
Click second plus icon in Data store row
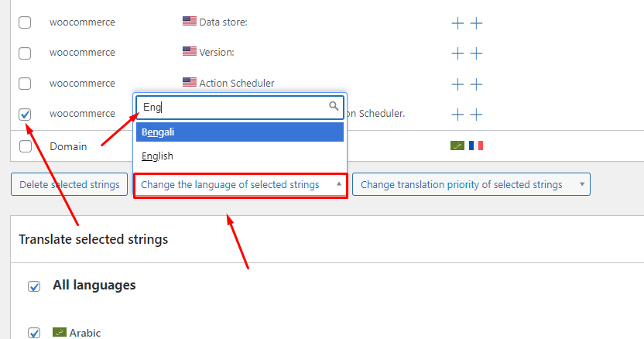tap(476, 23)
